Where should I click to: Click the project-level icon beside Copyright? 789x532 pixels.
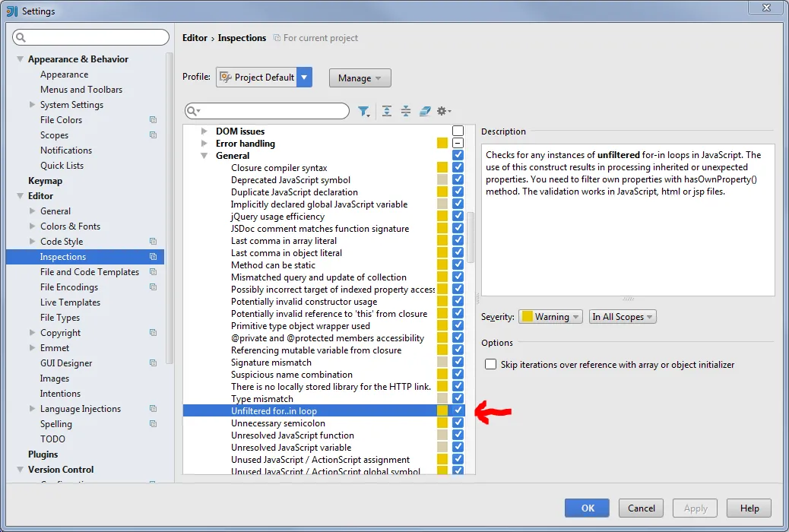153,333
